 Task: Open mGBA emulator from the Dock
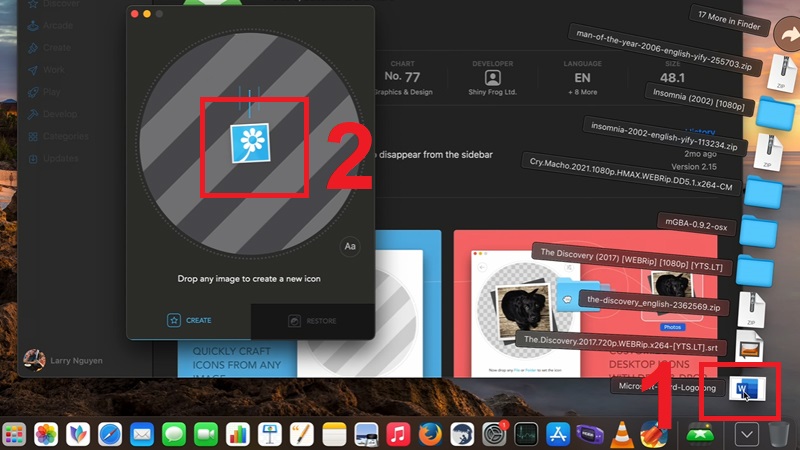590,435
